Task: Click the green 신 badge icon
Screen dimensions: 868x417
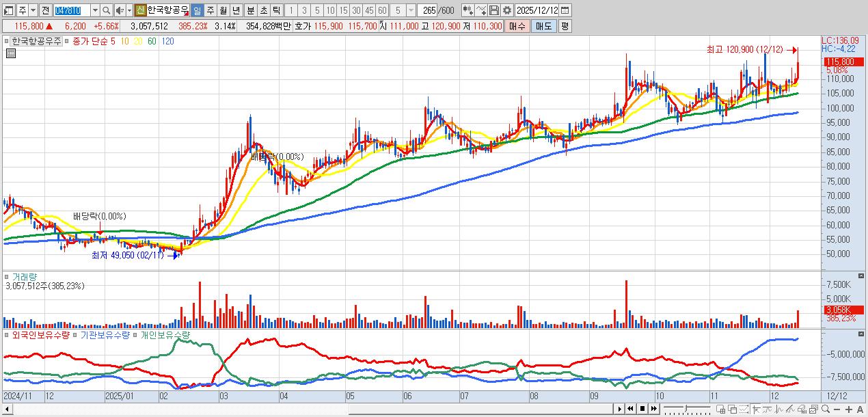Action: [141, 10]
